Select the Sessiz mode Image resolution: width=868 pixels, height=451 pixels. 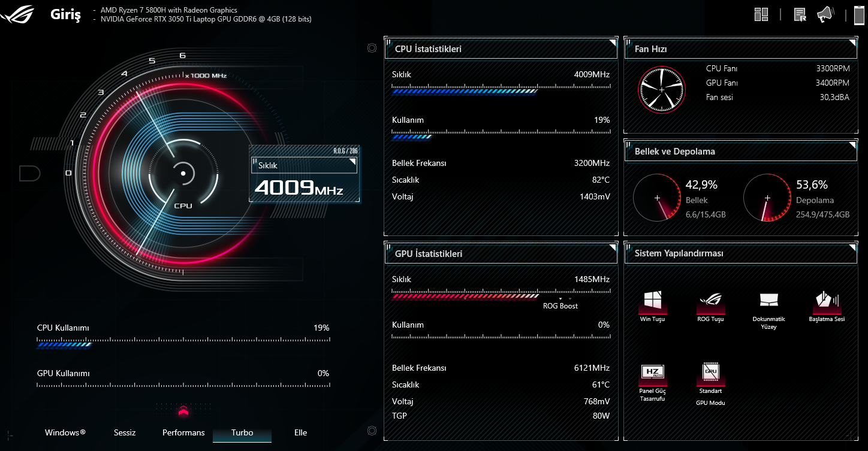coord(125,432)
